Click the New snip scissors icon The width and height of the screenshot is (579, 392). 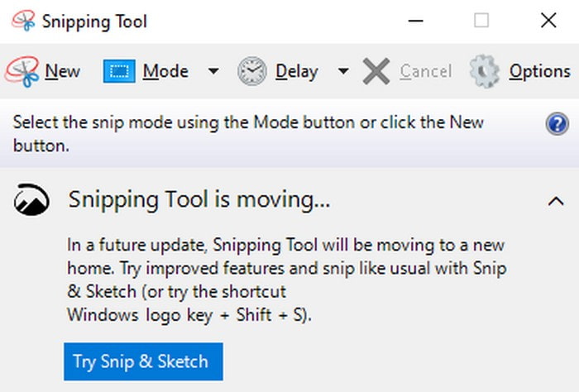[x=22, y=71]
